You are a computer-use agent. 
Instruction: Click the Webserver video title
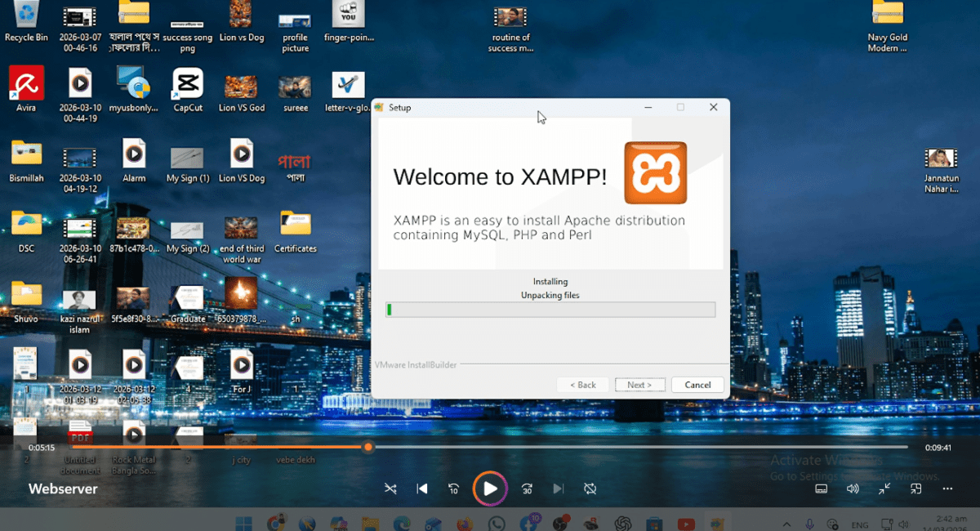(63, 489)
